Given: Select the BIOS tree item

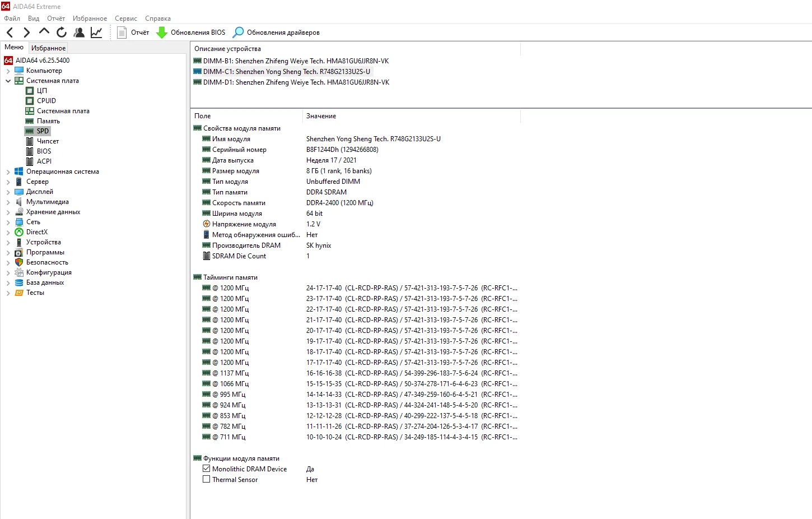Looking at the screenshot, I should pyautogui.click(x=44, y=151).
